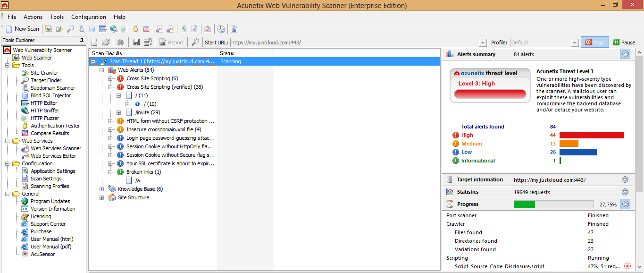Open the Help menu
The image size is (644, 273).
[120, 17]
